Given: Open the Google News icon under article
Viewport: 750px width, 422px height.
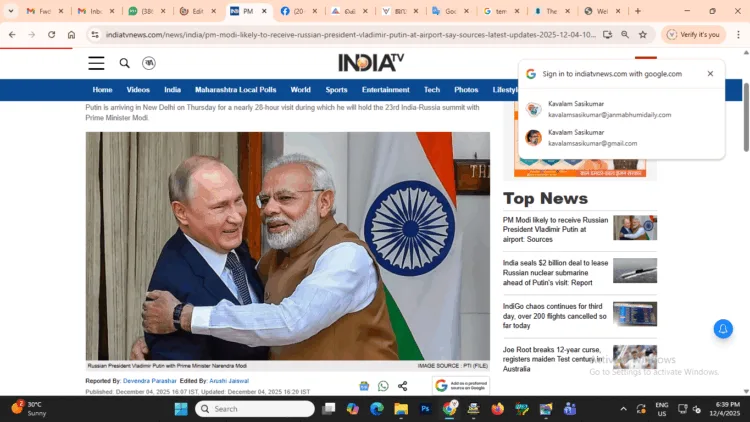Looking at the screenshot, I should 365,386.
